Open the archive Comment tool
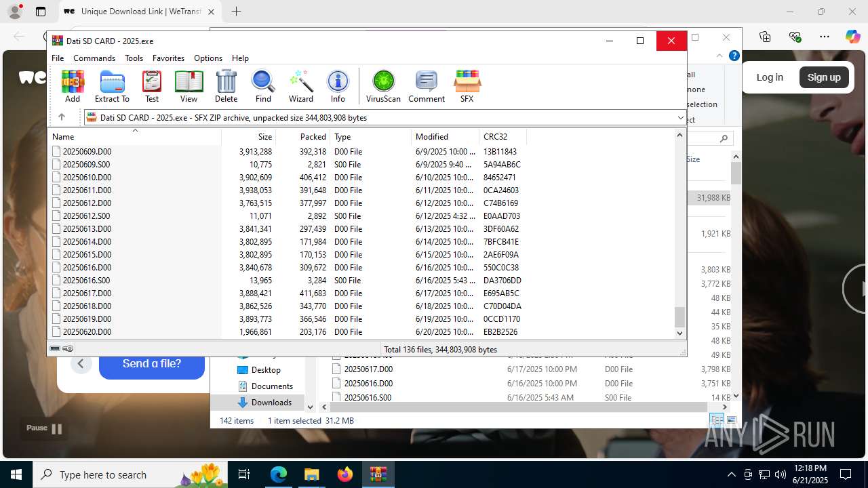 coord(427,86)
